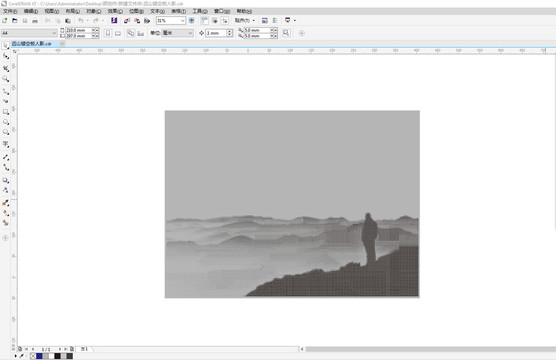Select the Ellipse tool in the toolbox

[6, 122]
